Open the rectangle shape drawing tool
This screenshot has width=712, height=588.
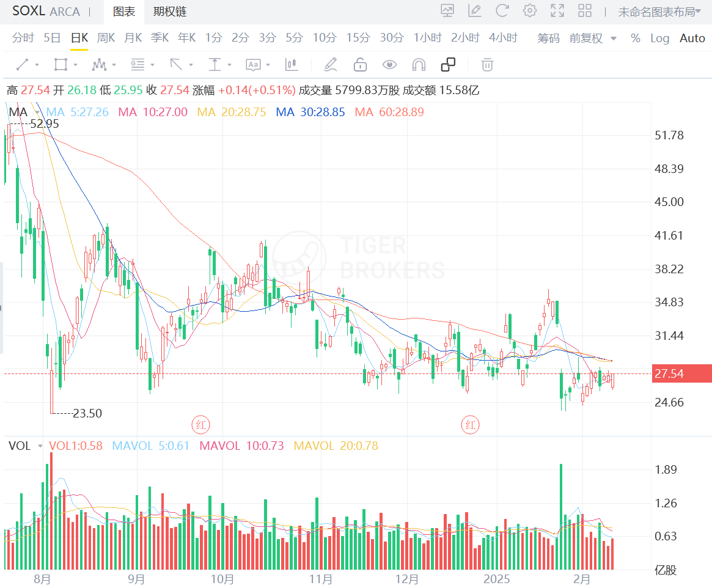[x=59, y=64]
